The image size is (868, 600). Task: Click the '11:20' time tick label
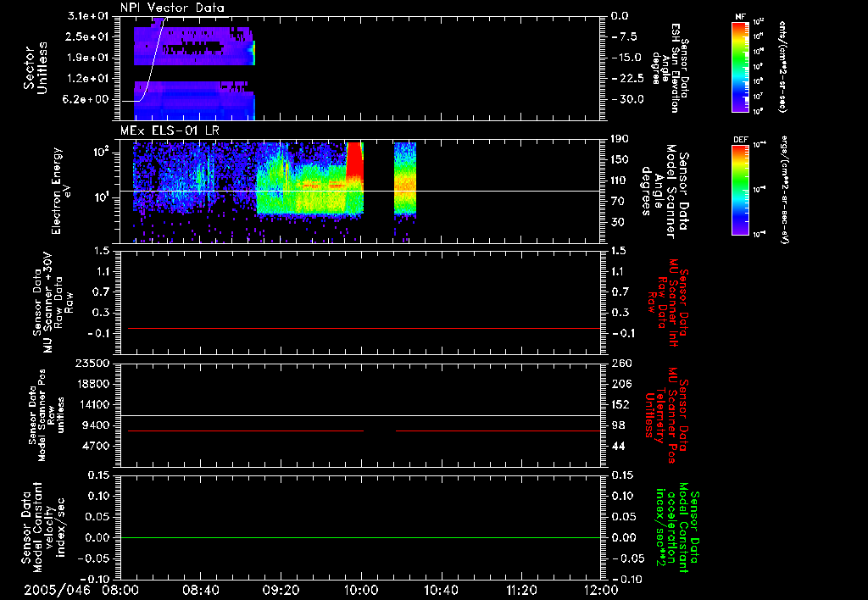(521, 590)
